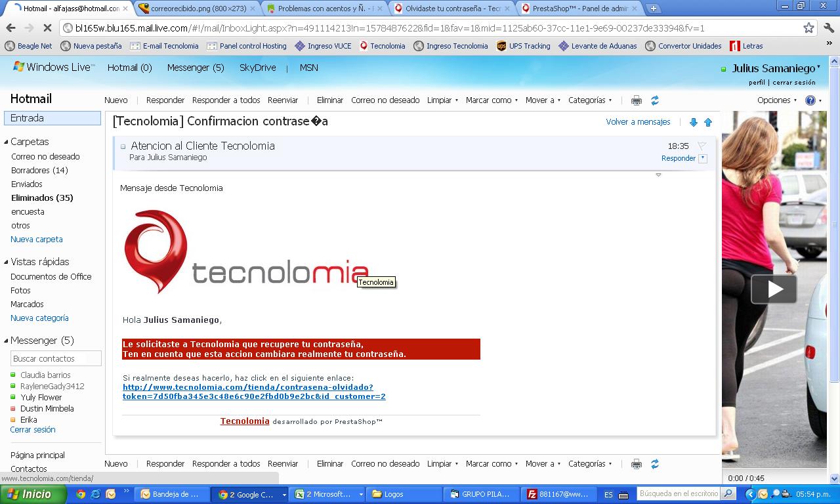This screenshot has width=840, height=504.
Task: Collapse the Vistas rápidas section
Action: [6, 262]
